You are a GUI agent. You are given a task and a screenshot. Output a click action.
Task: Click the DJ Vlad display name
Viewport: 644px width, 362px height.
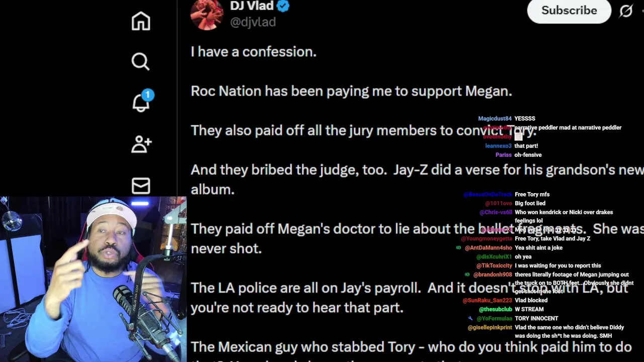coord(252,6)
